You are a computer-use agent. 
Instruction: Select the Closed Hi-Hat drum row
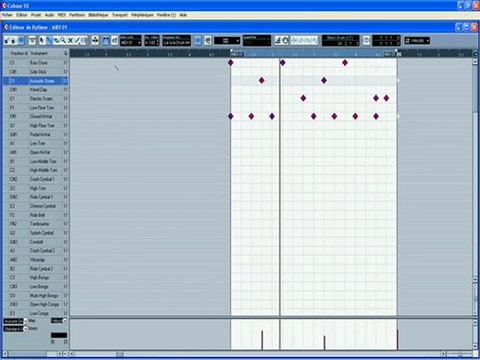[x=36, y=116]
